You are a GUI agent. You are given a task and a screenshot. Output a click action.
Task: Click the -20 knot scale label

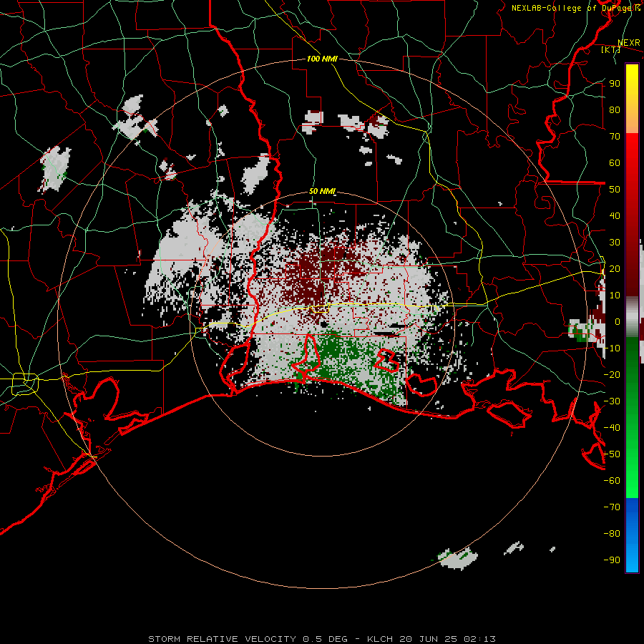click(x=612, y=374)
